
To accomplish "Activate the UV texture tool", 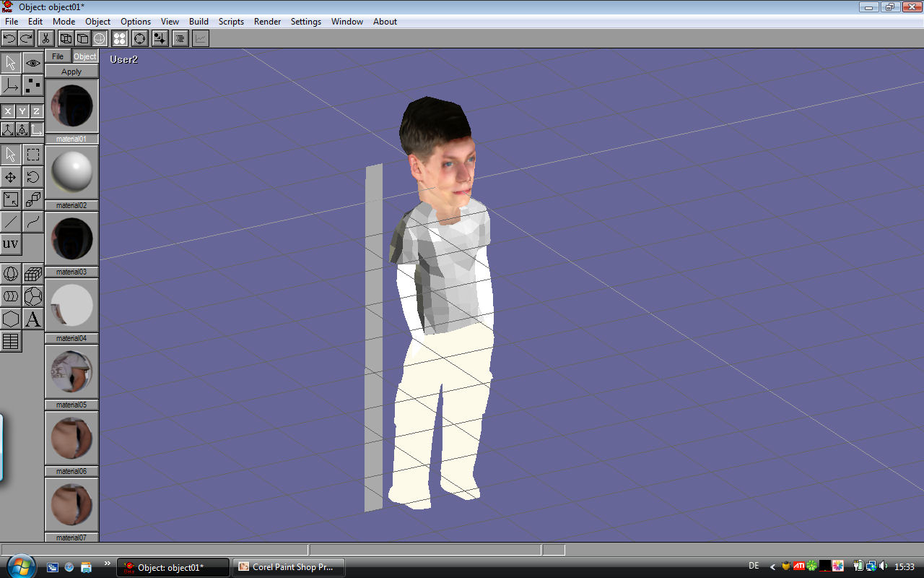I will coord(11,244).
